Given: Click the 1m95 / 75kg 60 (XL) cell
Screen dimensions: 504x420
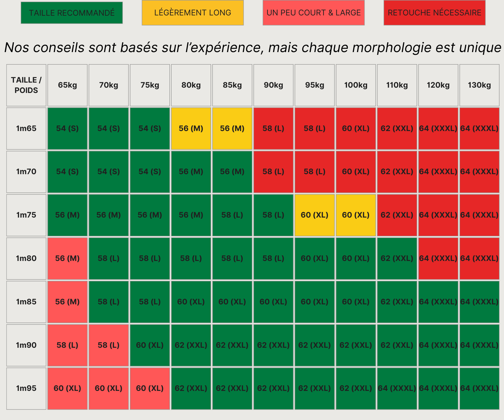Looking at the screenshot, I should 150,388.
